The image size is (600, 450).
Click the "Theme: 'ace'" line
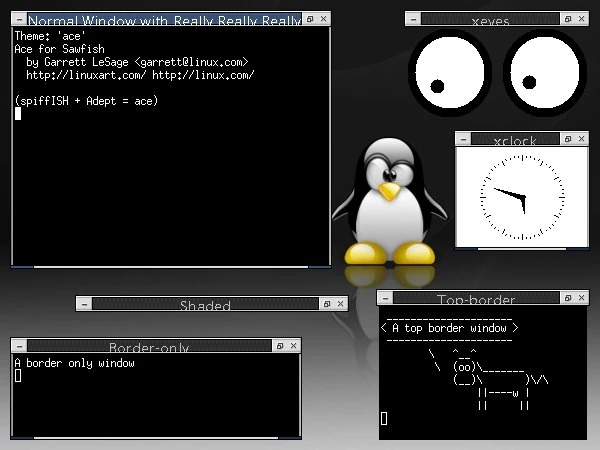(x=50, y=36)
